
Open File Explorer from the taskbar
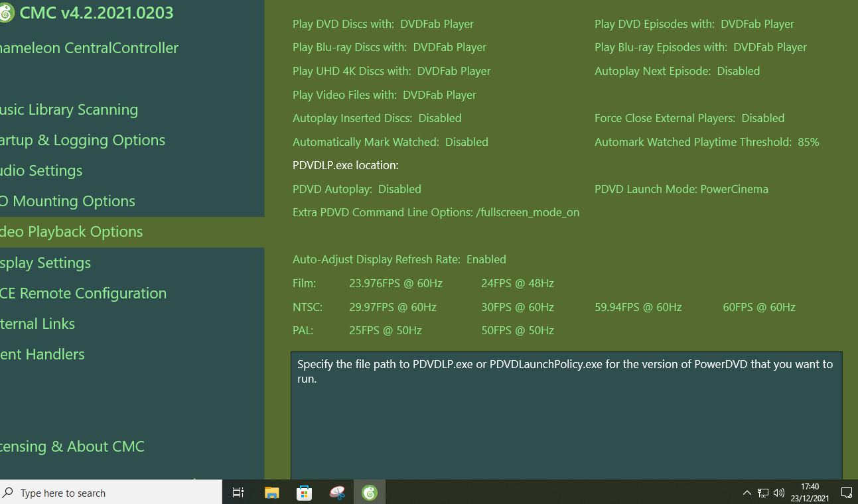point(271,492)
